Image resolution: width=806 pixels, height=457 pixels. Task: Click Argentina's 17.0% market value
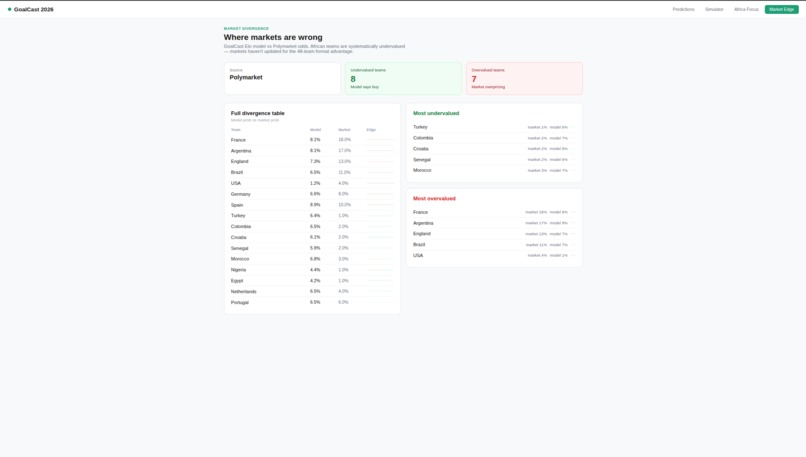(x=344, y=151)
